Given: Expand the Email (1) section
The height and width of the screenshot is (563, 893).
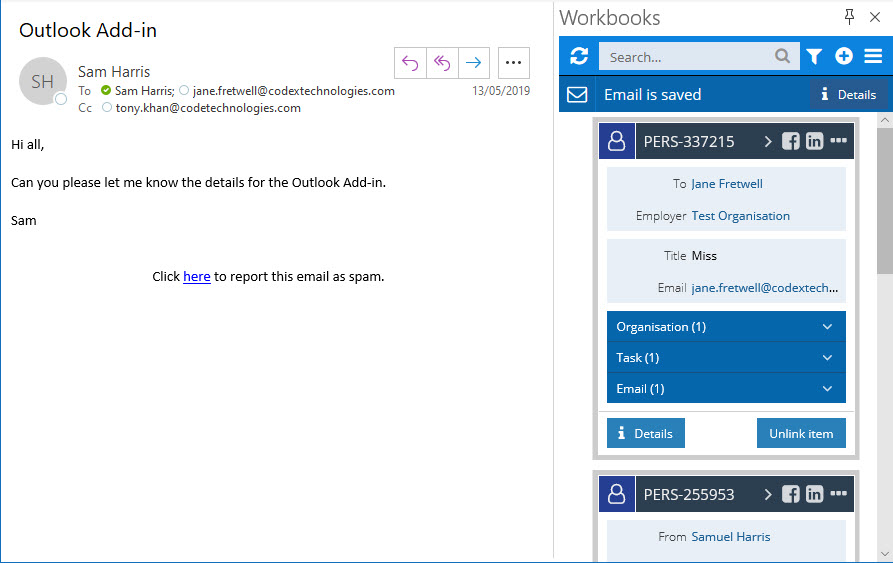Looking at the screenshot, I should tap(726, 388).
